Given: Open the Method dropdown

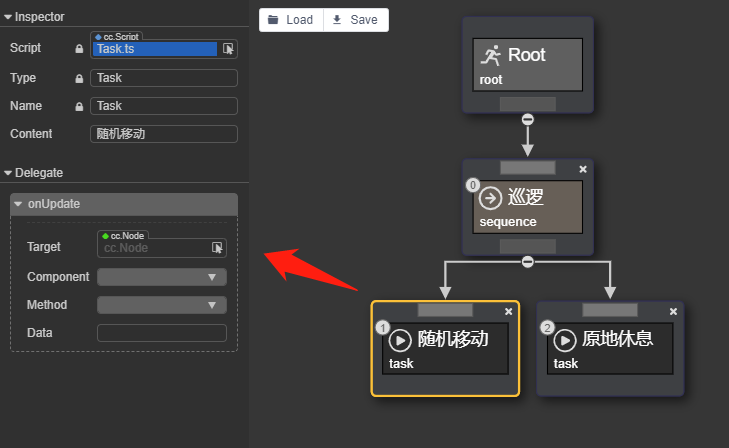Looking at the screenshot, I should click(162, 305).
